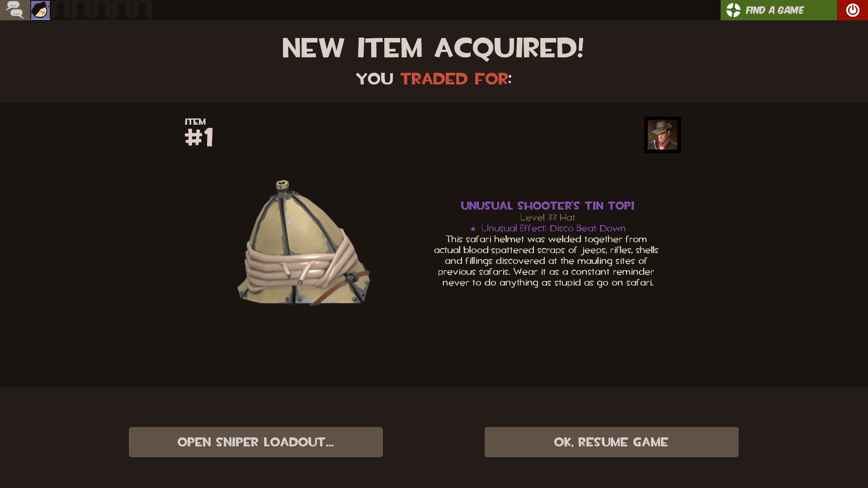The height and width of the screenshot is (488, 868).
Task: Click OK, Resume Game
Action: (x=612, y=442)
